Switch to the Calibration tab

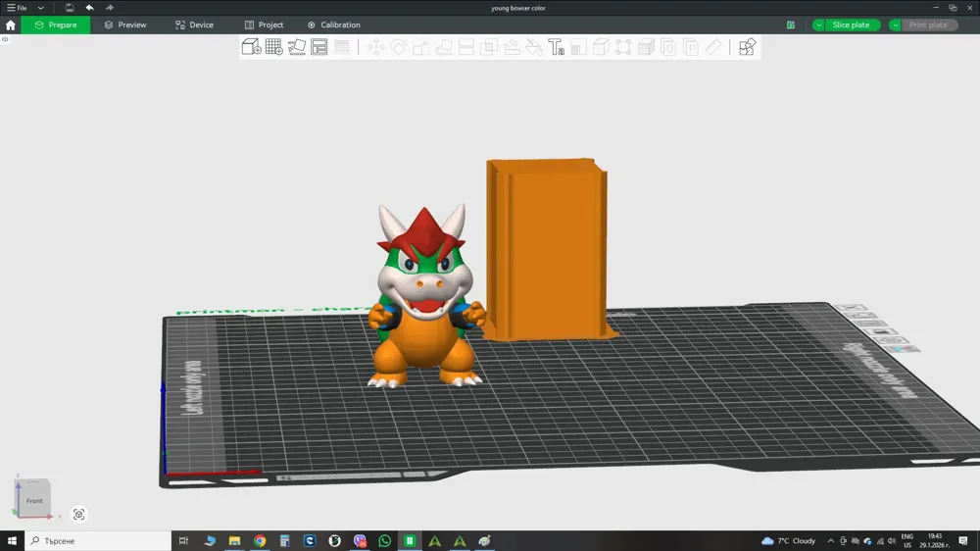tap(334, 25)
